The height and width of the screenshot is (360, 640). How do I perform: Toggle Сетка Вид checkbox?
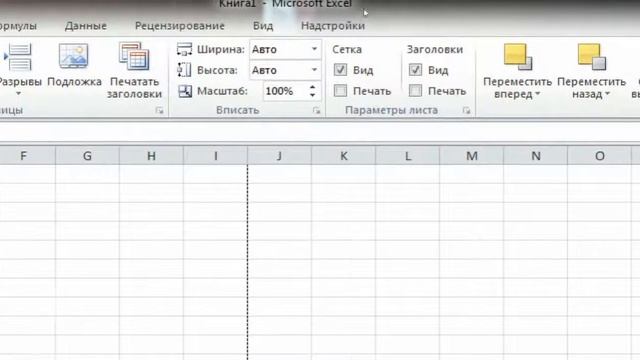(340, 70)
